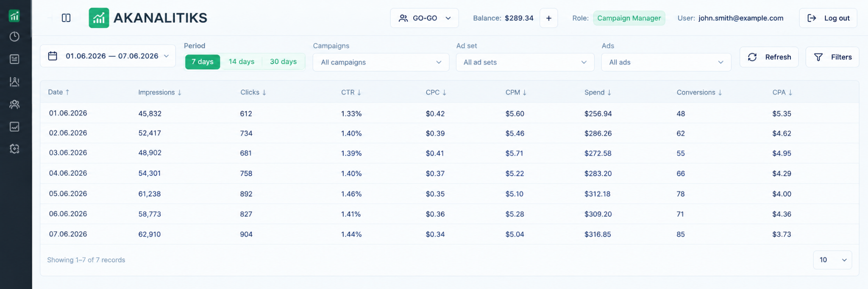Sort table by Spend column header
868x289 pixels.
598,92
